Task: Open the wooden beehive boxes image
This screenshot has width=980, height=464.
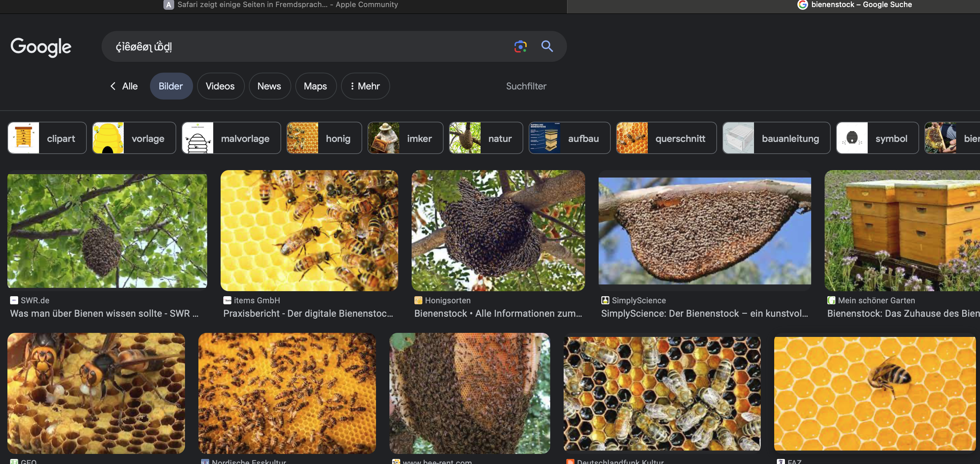Action: click(x=902, y=230)
